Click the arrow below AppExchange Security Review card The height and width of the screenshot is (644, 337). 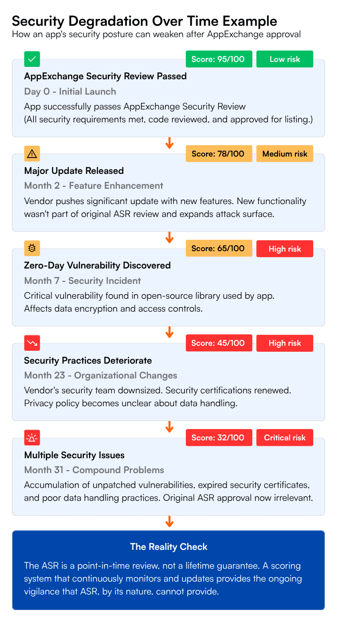click(x=169, y=143)
